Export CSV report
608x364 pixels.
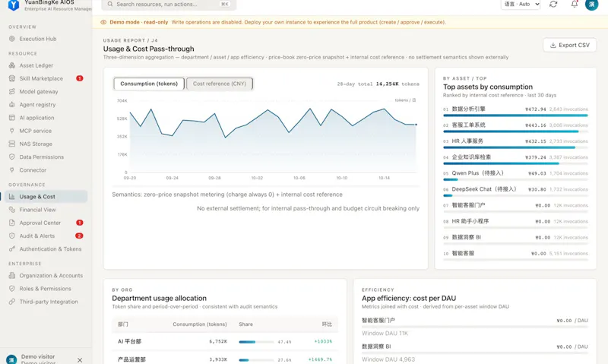click(569, 46)
